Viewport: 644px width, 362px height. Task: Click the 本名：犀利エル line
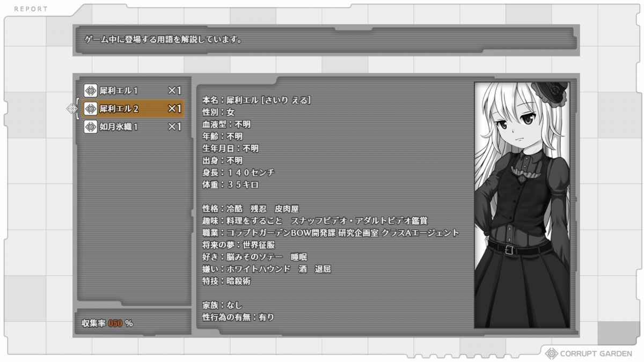(257, 100)
